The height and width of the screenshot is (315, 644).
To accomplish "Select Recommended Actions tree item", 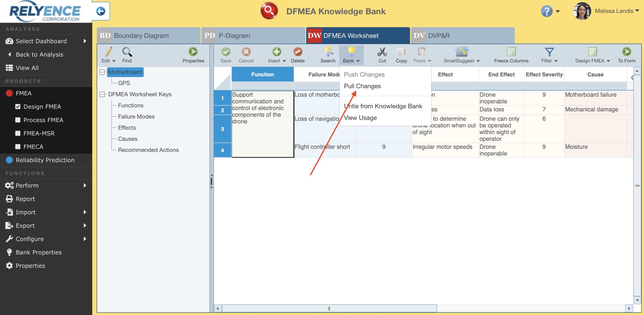I will click(x=148, y=150).
